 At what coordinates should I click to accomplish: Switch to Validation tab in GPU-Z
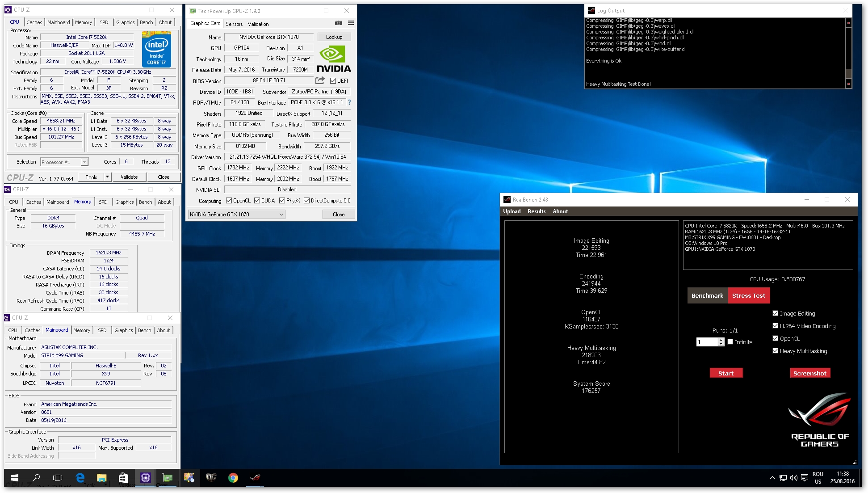coord(258,24)
